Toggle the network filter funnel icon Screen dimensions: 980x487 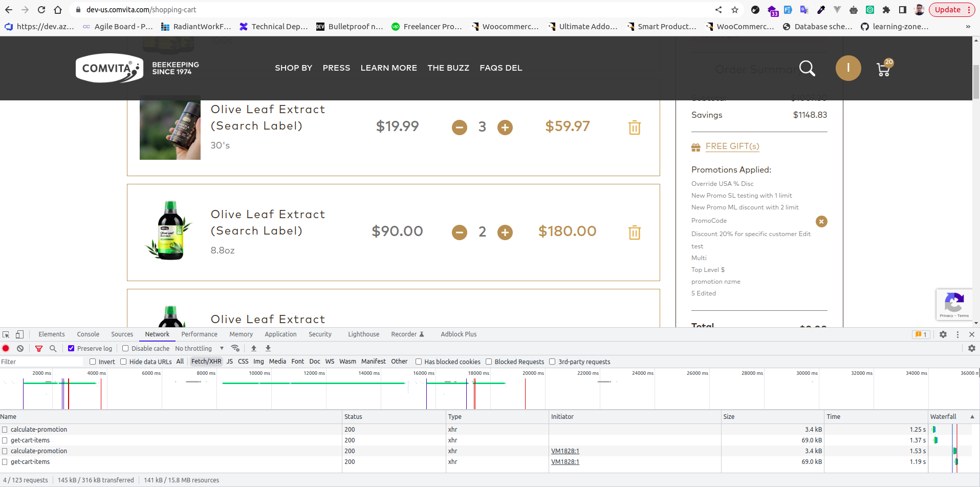39,348
